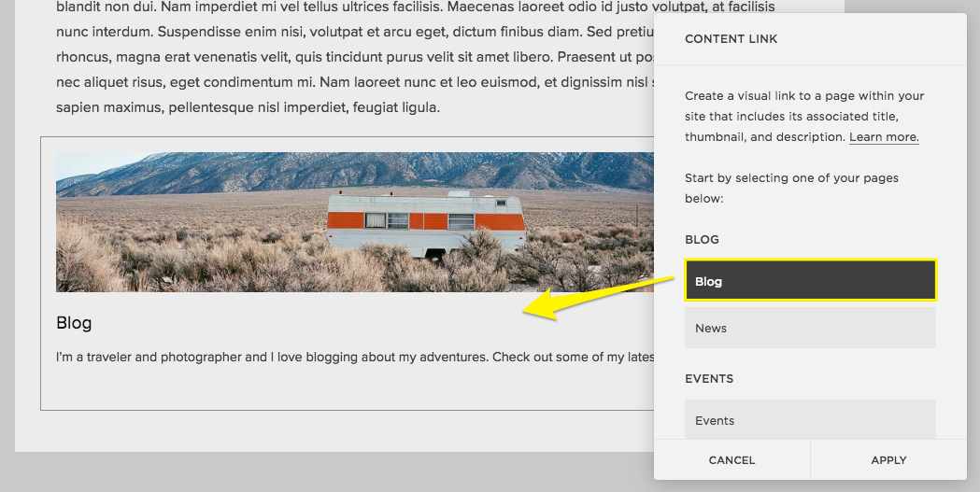Image resolution: width=980 pixels, height=492 pixels.
Task: Click empty space below the blog excerpt
Action: point(346,389)
